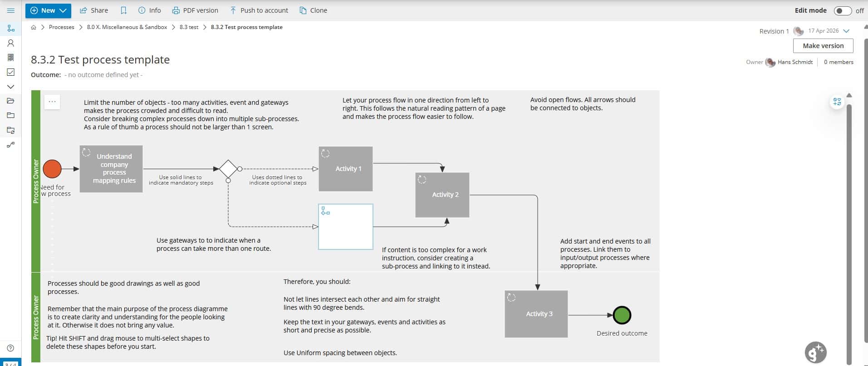The height and width of the screenshot is (366, 868).
Task: Open the three-dot menu on the swimlane
Action: 52,102
